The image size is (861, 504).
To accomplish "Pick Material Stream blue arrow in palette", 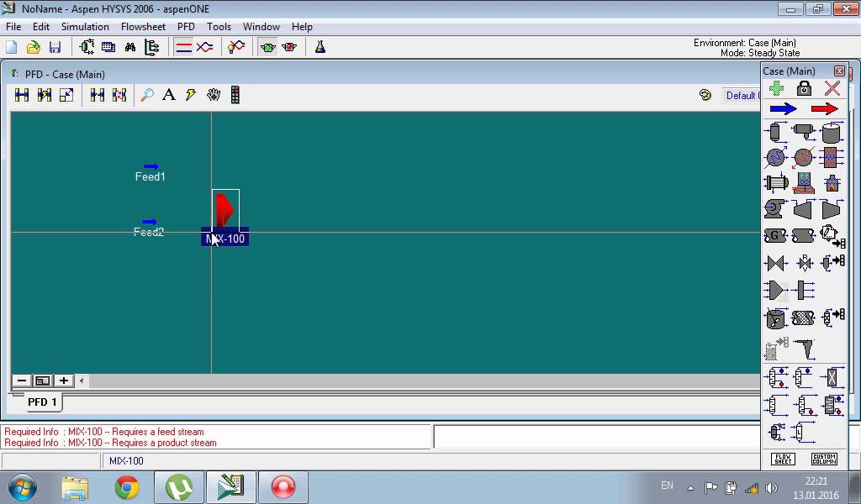I will point(783,108).
